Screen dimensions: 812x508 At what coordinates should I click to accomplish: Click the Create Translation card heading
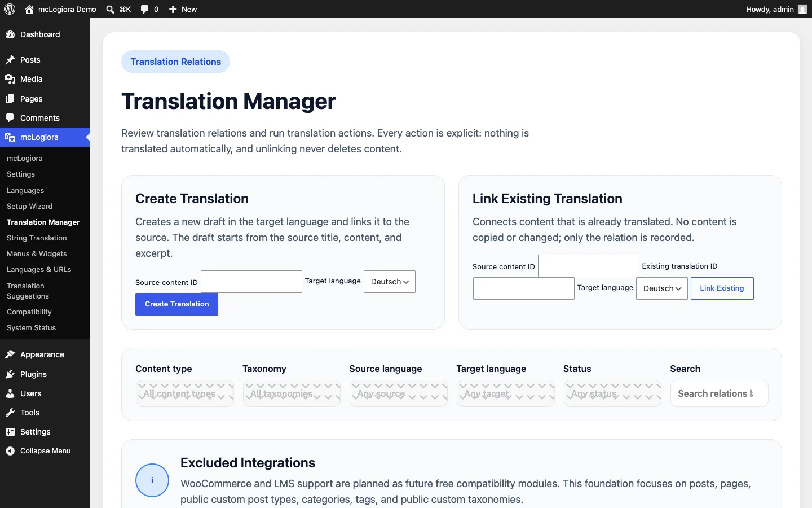(192, 199)
